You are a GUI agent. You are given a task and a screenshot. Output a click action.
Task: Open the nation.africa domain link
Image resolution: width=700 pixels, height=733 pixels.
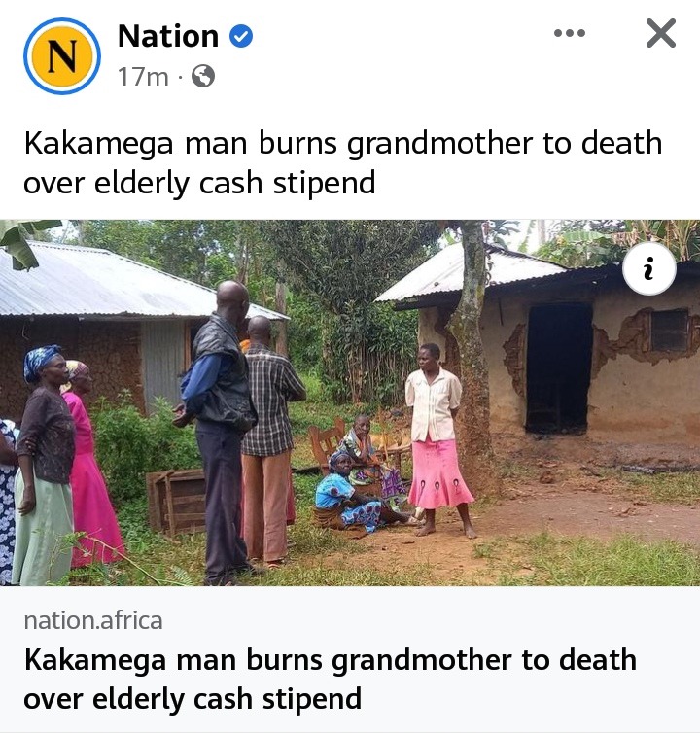point(93,621)
